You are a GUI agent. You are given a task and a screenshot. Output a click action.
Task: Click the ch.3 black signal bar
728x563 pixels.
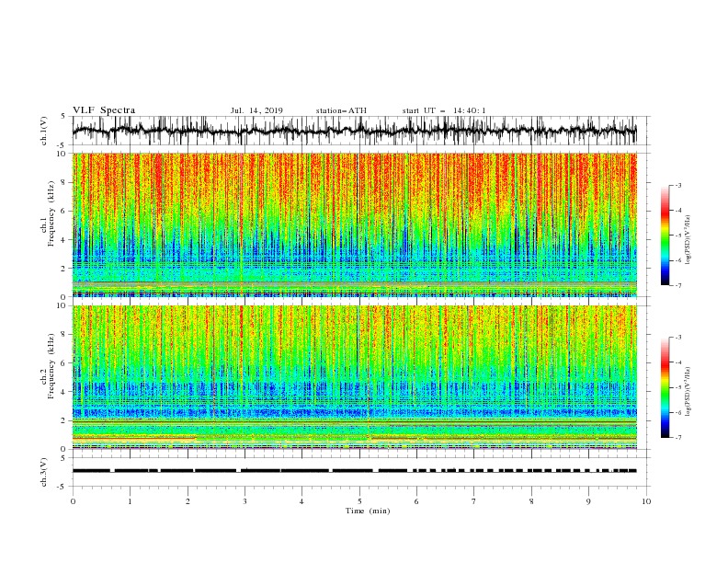coord(354,471)
